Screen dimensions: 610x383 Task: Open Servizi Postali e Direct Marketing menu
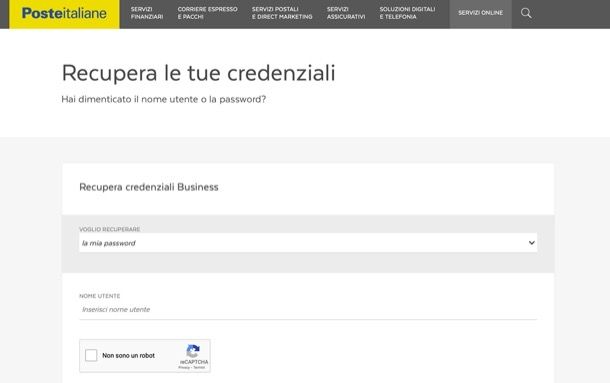click(x=282, y=13)
